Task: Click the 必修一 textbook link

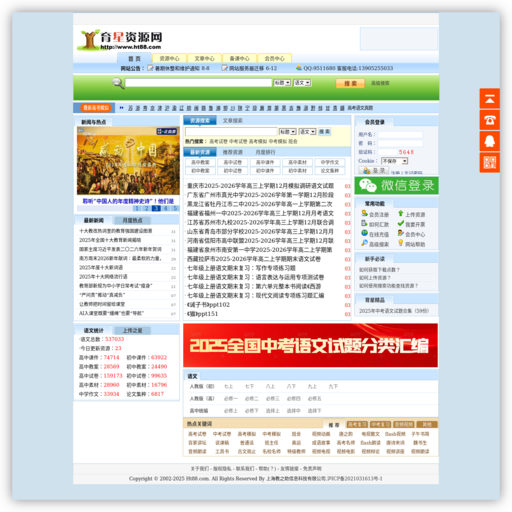Action: 231,399
